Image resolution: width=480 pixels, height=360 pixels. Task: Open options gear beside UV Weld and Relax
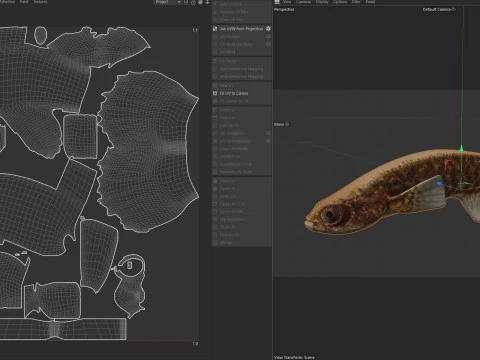point(268,44)
